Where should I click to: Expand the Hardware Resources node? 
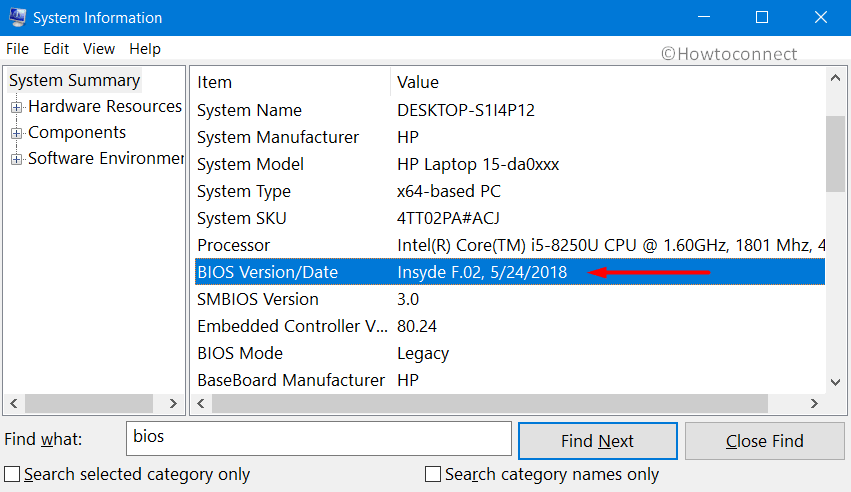click(x=16, y=107)
